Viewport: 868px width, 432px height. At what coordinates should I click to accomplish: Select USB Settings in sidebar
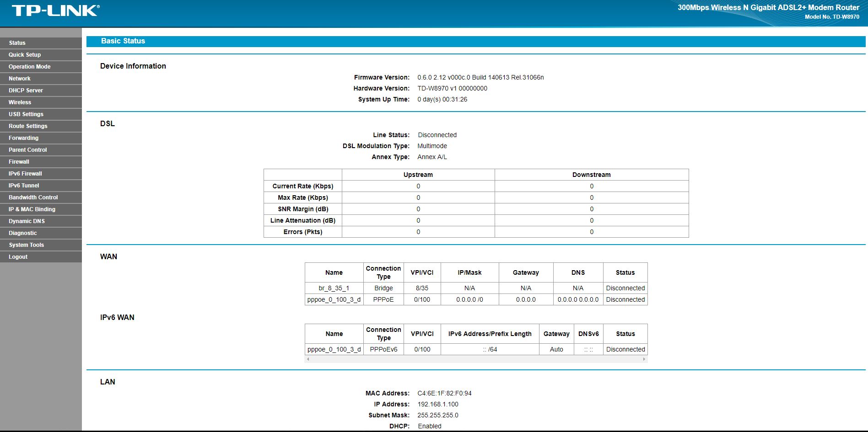(41, 114)
